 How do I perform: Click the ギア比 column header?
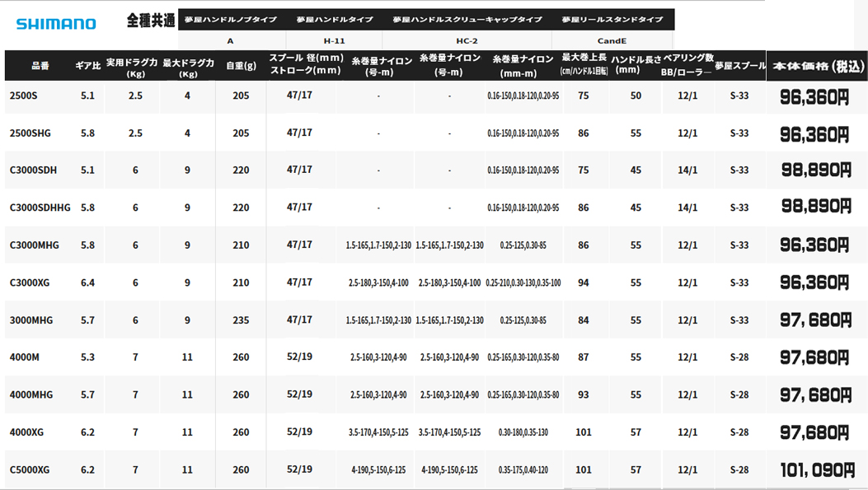point(87,65)
